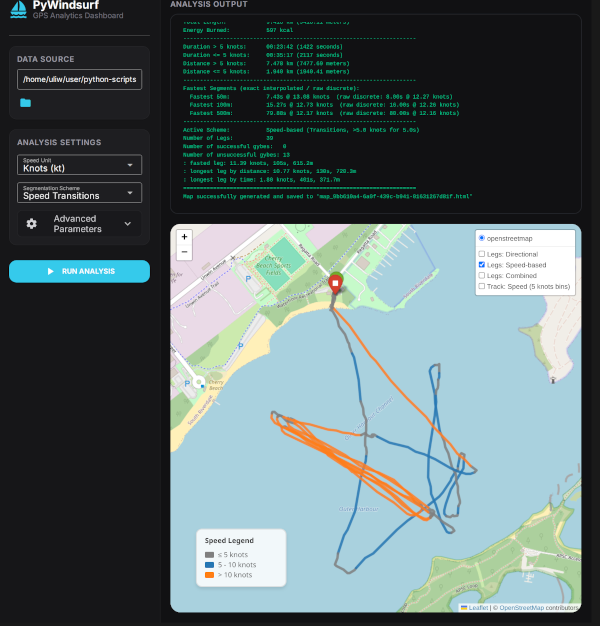
Task: Click the gray ≤ 5 knots legend swatch
Action: pos(210,555)
